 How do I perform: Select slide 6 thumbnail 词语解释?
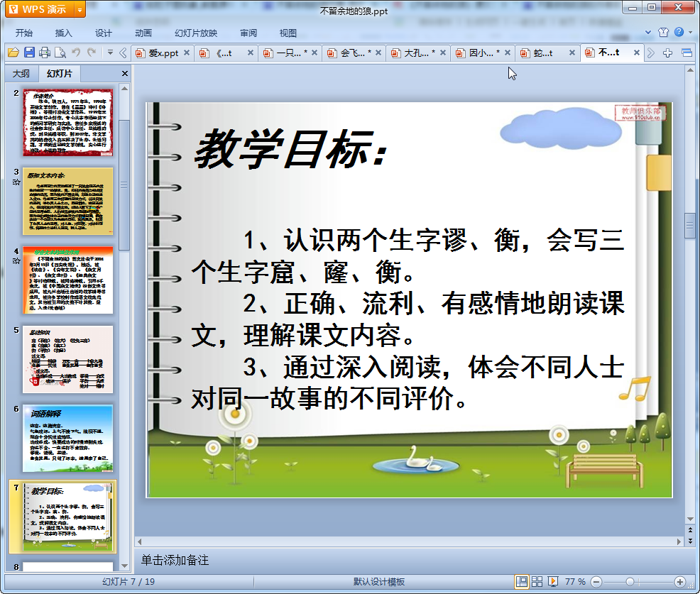pos(68,439)
